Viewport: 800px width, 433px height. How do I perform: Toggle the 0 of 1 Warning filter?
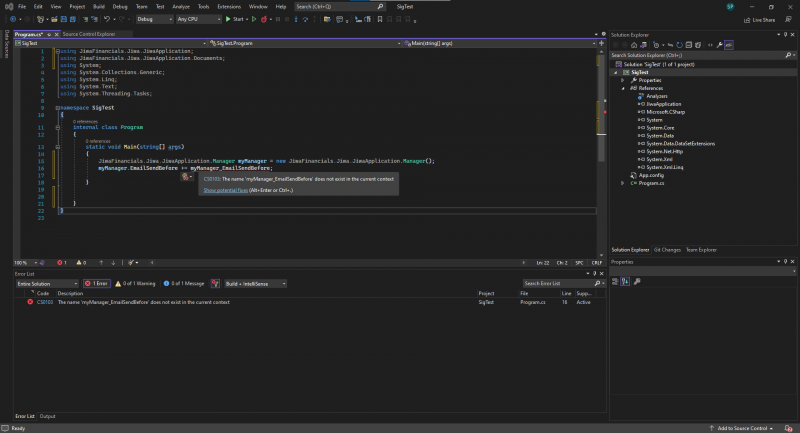135,283
